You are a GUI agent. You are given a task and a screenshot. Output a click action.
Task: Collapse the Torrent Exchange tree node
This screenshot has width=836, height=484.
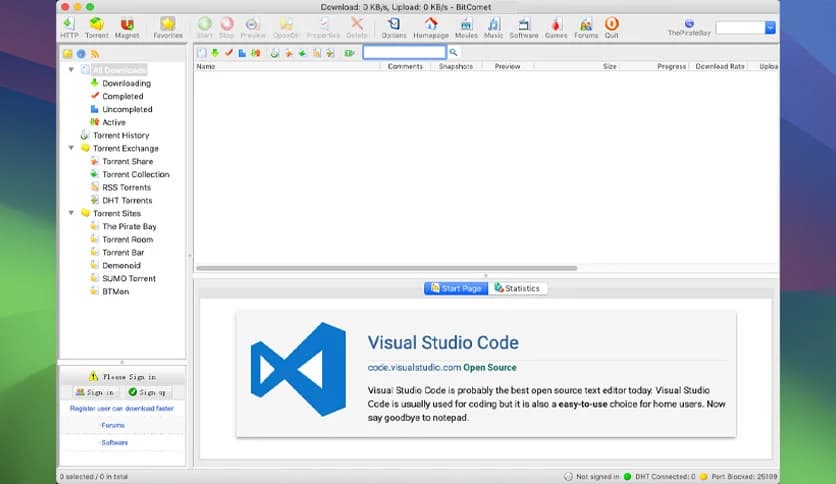point(71,148)
